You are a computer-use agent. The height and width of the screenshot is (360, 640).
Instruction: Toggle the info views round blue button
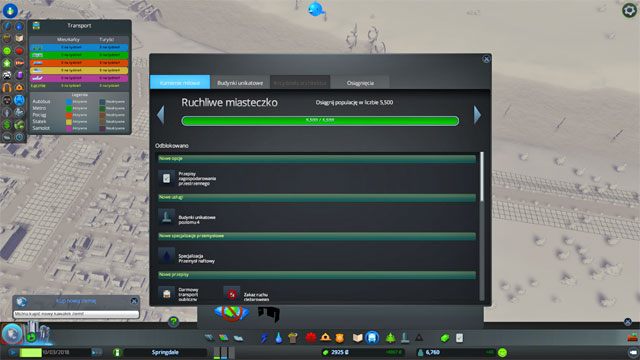click(10, 11)
